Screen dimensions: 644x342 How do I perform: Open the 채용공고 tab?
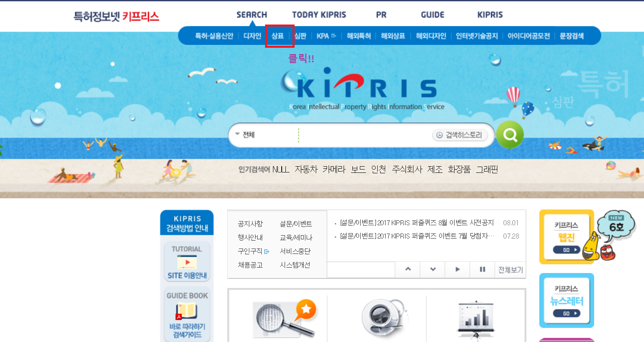pyautogui.click(x=250, y=265)
